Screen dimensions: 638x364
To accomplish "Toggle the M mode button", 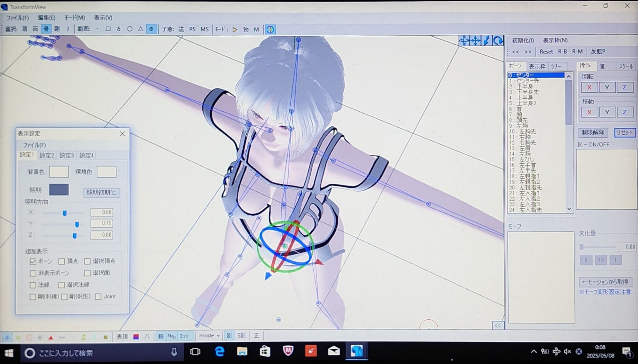I will pos(256,29).
